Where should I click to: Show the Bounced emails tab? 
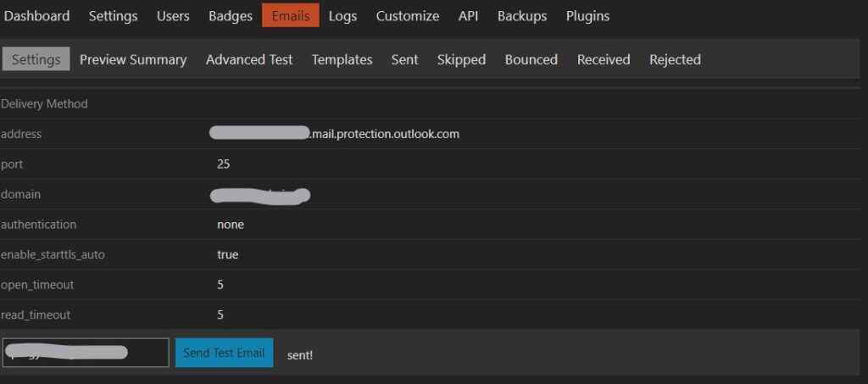531,59
